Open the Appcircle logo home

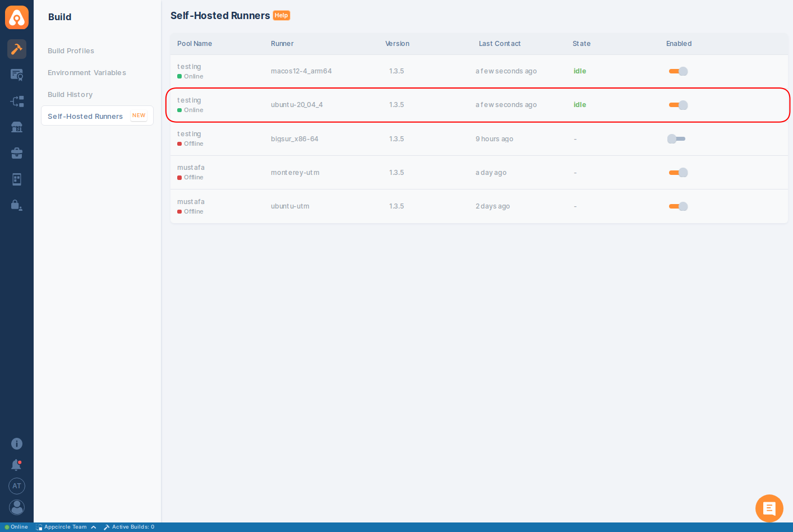coord(17,17)
